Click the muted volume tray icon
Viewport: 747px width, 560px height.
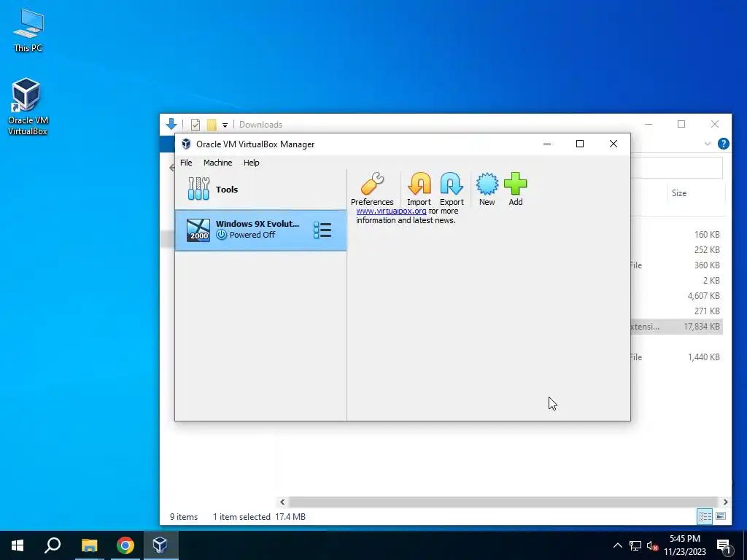(x=653, y=545)
